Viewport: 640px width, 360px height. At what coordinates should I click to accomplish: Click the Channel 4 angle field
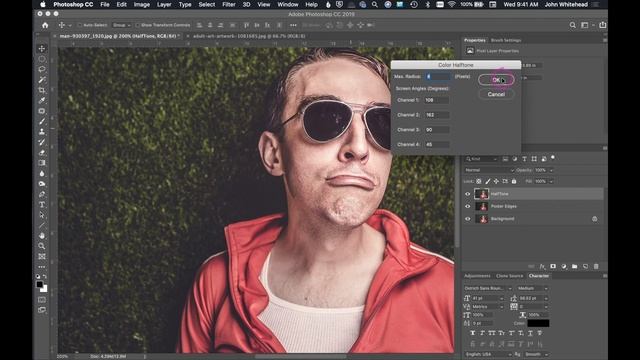(x=436, y=144)
